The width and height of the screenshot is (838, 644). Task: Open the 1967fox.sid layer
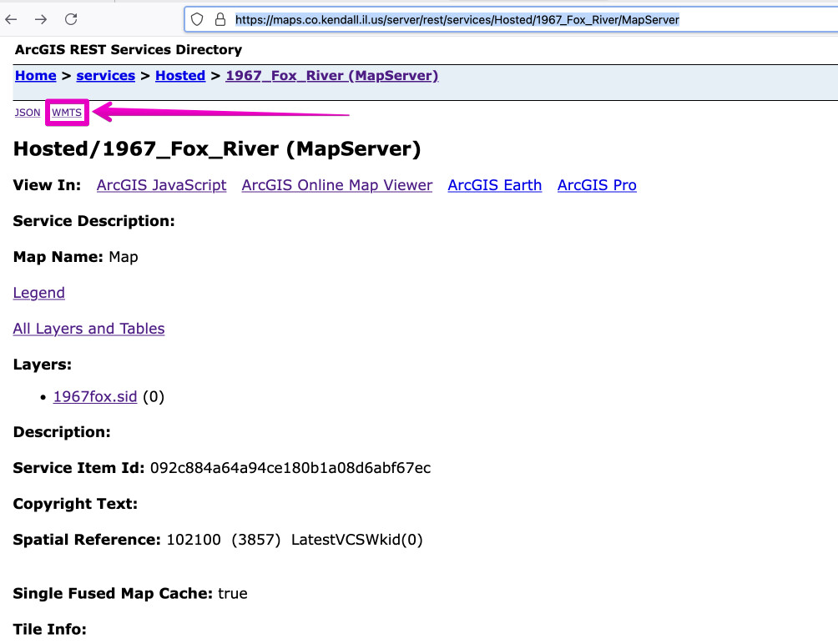tap(94, 397)
